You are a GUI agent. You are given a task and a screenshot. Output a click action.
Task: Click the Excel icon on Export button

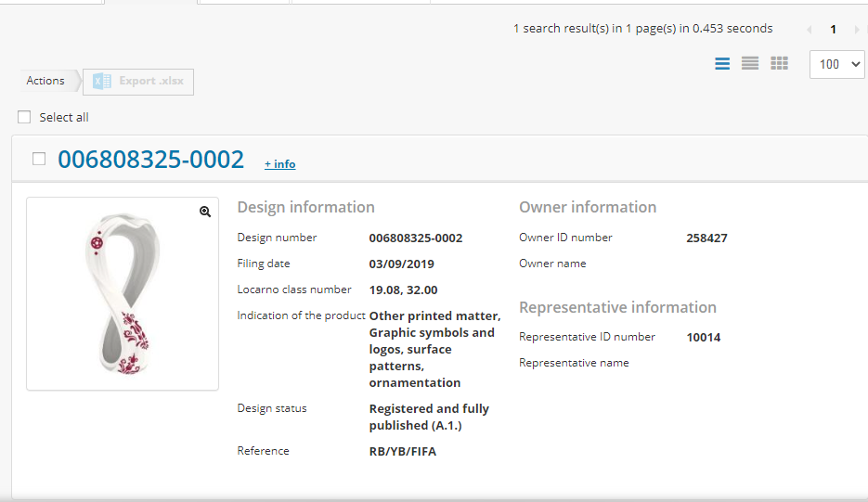click(102, 82)
